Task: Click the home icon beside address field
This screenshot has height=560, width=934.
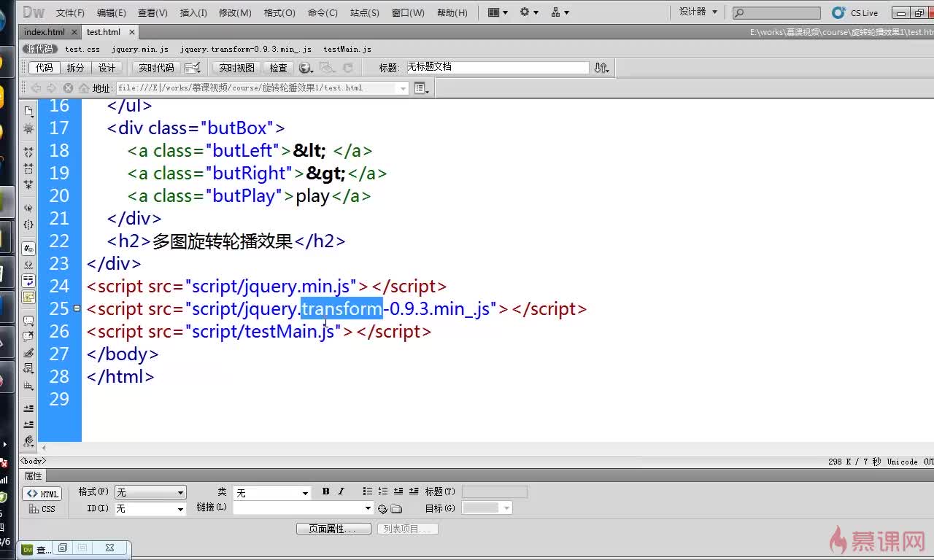Action: point(83,88)
